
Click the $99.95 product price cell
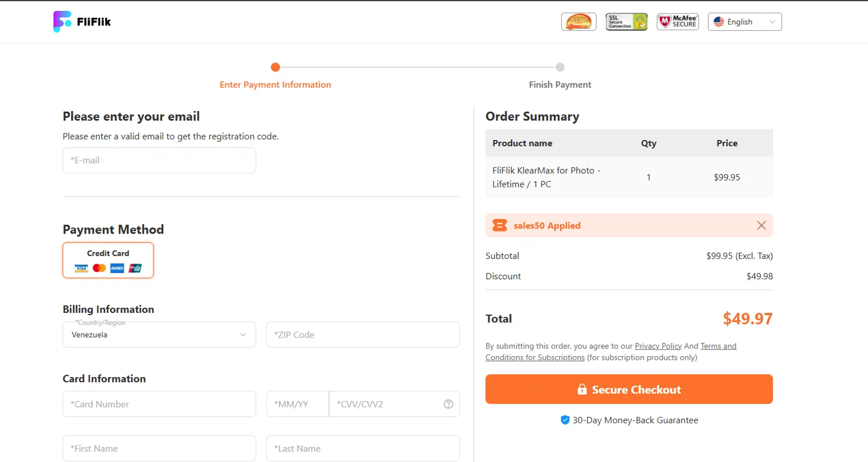pos(727,178)
